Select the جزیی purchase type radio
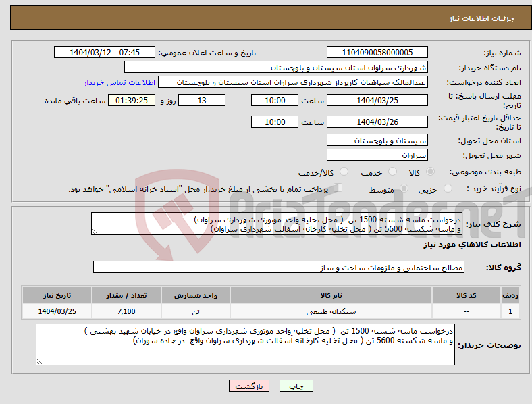The image size is (532, 404). (x=448, y=188)
